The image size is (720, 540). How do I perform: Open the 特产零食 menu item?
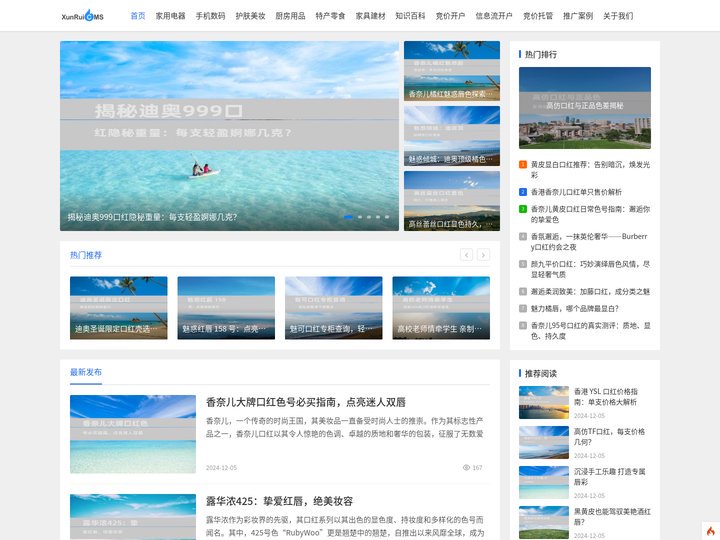(330, 16)
